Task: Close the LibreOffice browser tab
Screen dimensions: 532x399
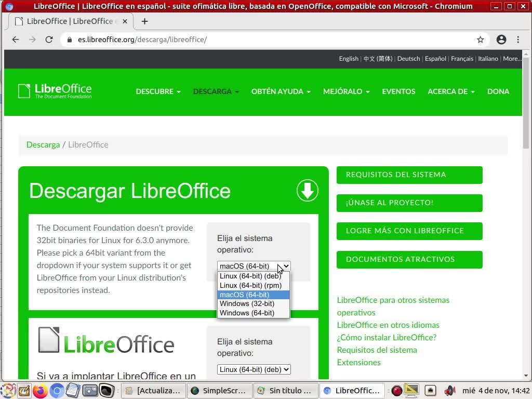Action: [125, 21]
